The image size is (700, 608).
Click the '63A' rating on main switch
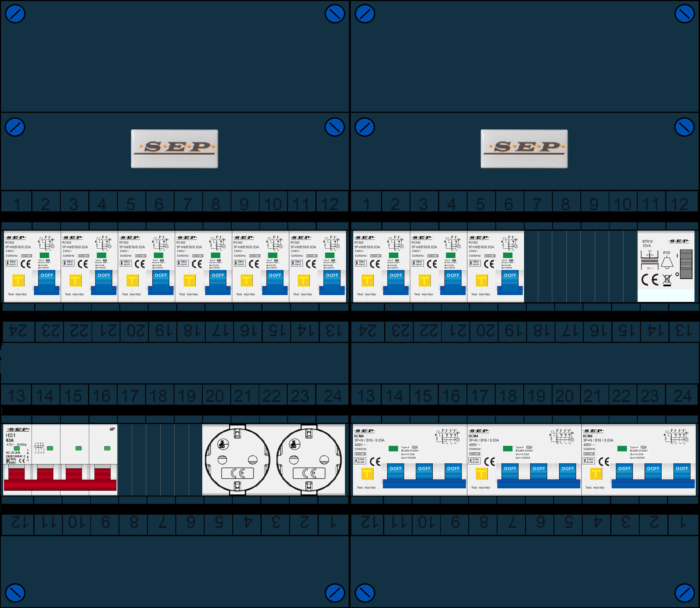[x=10, y=440]
